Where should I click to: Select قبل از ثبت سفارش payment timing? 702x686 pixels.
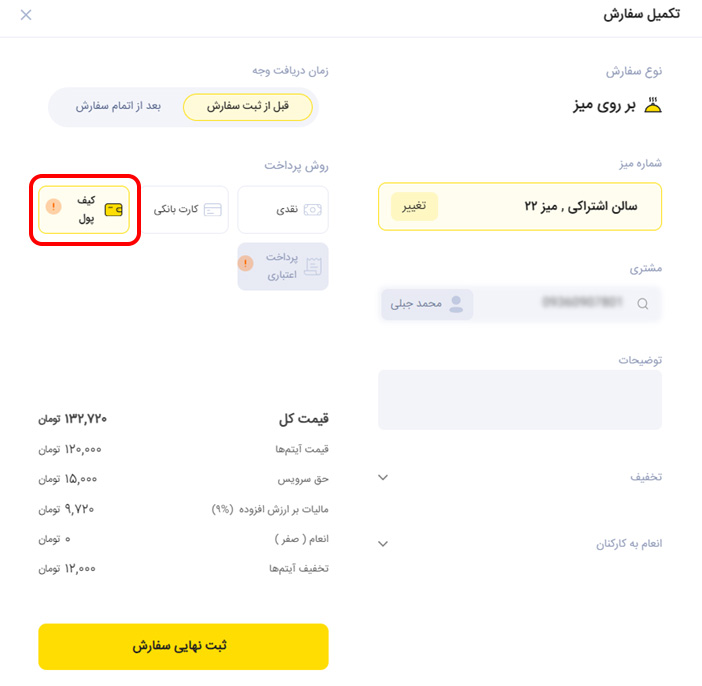click(248, 107)
